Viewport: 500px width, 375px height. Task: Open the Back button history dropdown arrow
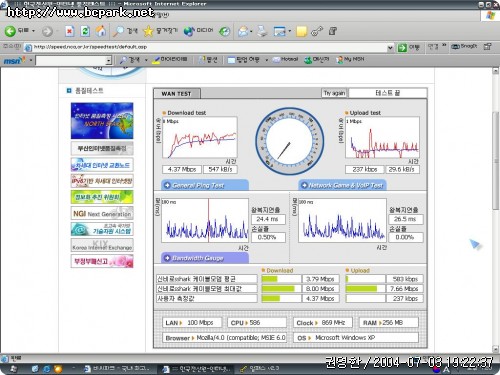(x=33, y=31)
